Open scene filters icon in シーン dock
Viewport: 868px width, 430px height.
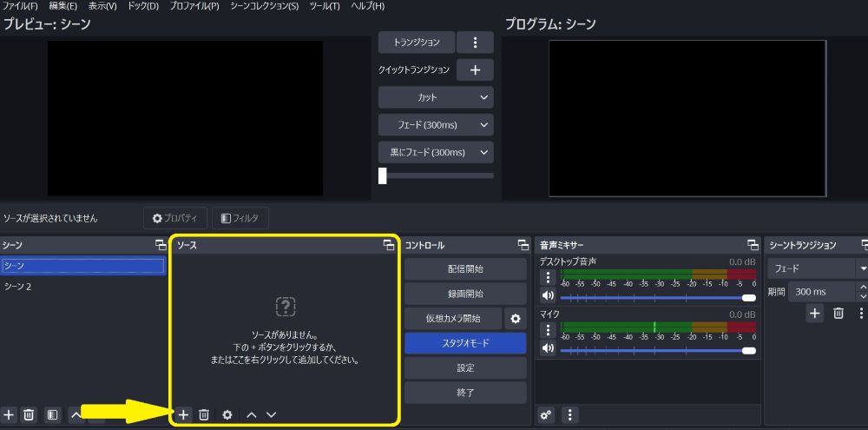click(53, 414)
